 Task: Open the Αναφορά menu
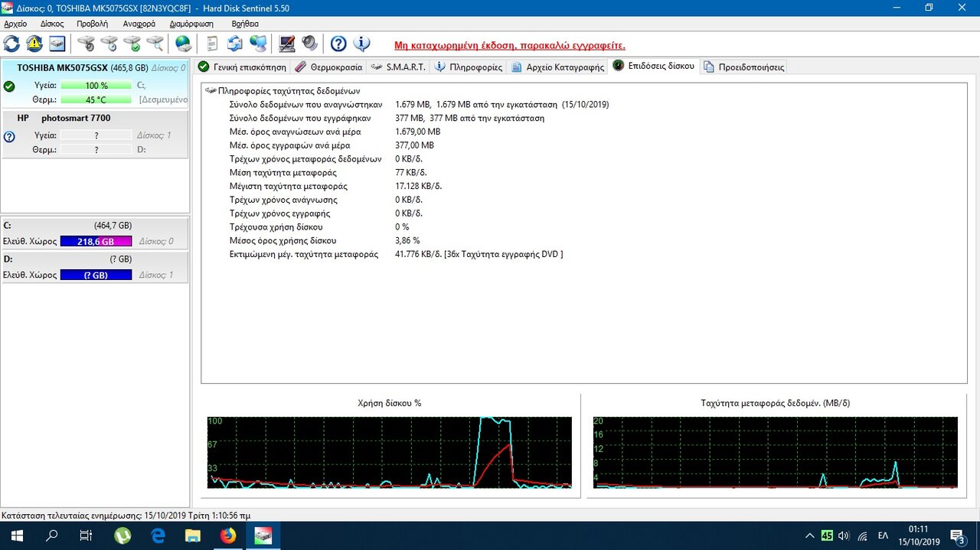[139, 24]
